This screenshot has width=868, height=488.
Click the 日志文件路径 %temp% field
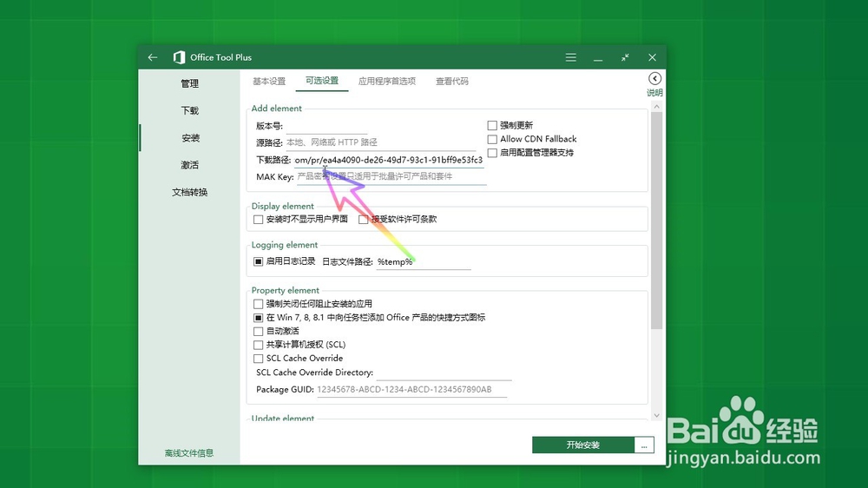click(424, 262)
